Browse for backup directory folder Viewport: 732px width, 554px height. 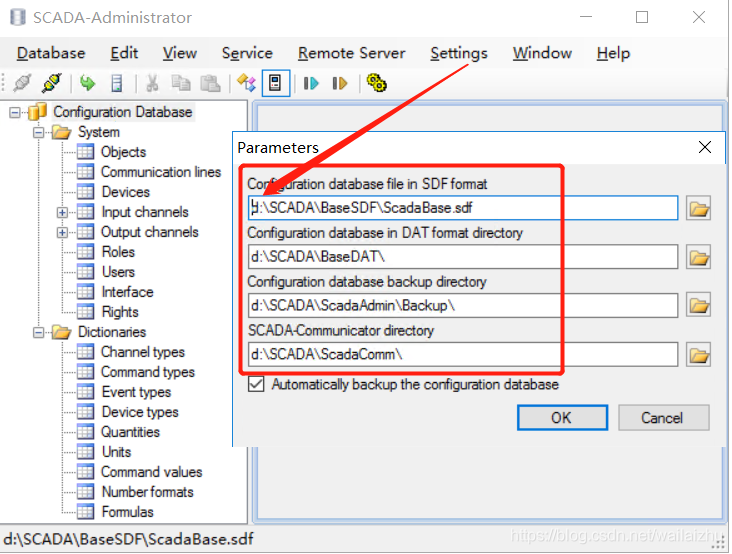(698, 306)
